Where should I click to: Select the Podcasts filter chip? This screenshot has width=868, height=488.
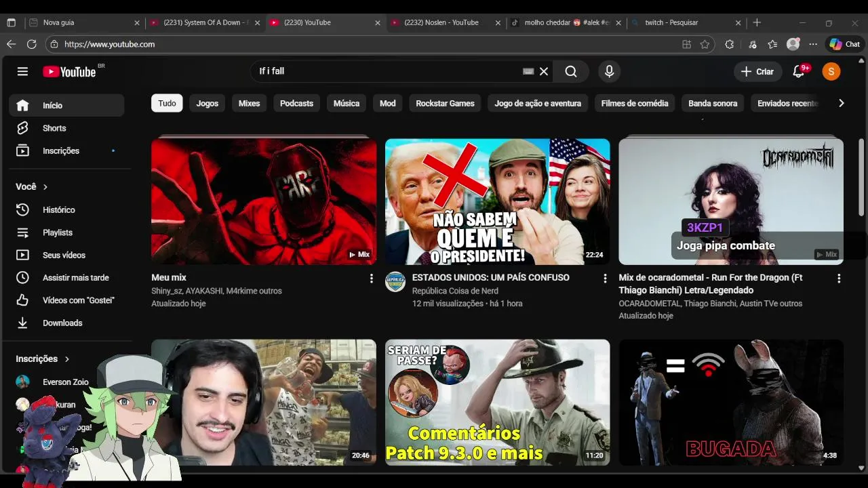296,103
